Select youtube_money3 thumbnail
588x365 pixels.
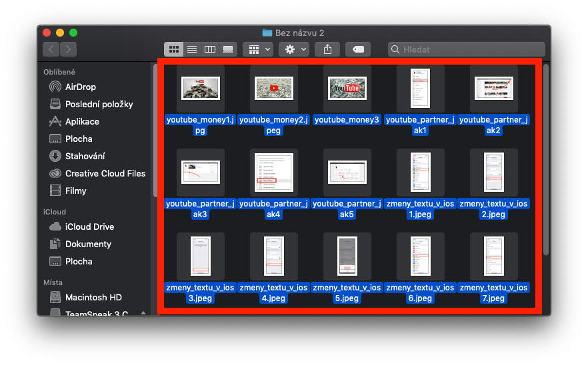(x=347, y=89)
